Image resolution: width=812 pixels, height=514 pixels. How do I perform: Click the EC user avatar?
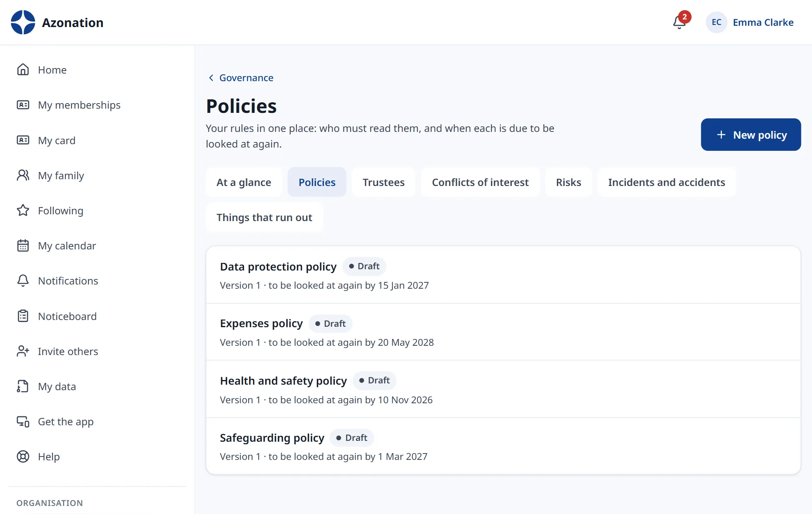point(716,22)
